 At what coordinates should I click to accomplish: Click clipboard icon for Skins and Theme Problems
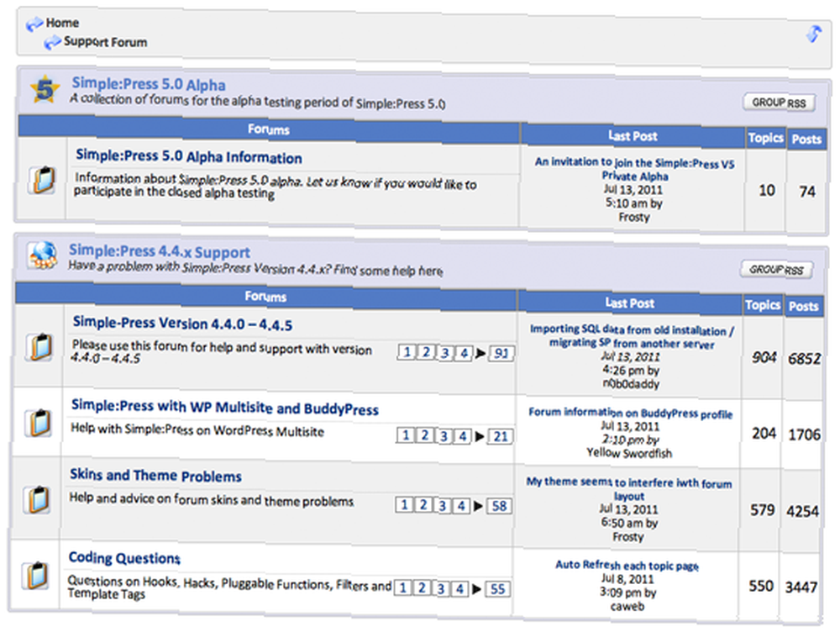(x=38, y=499)
